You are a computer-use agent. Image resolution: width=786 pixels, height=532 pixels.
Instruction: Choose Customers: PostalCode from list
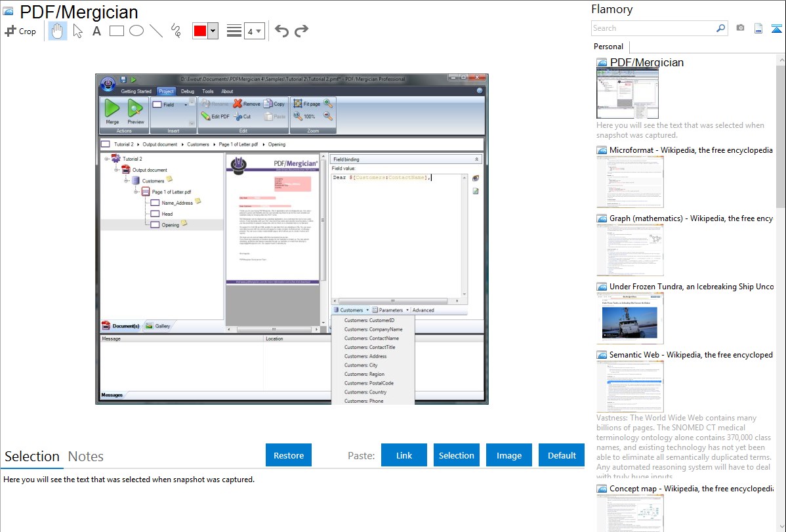tap(369, 382)
